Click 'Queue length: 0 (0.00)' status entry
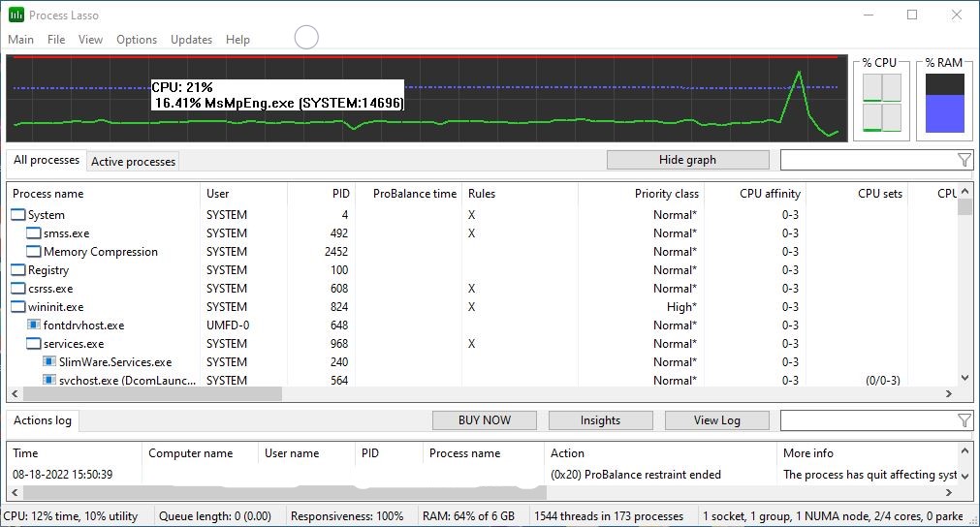The image size is (980, 527). point(215,516)
